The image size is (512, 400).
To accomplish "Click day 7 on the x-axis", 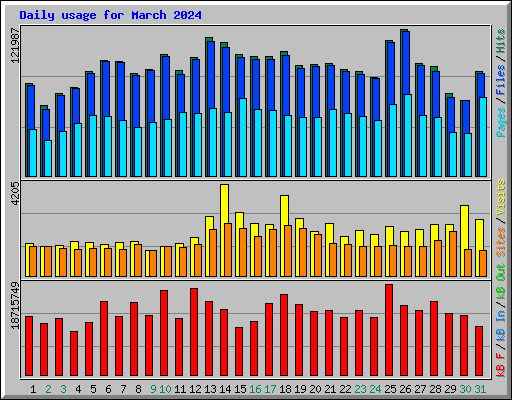I will point(123,389).
